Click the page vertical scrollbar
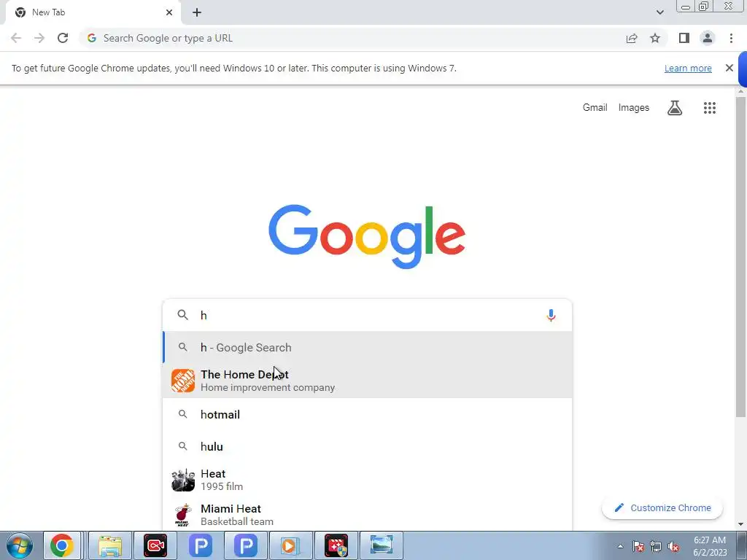The height and width of the screenshot is (560, 747). (x=741, y=257)
